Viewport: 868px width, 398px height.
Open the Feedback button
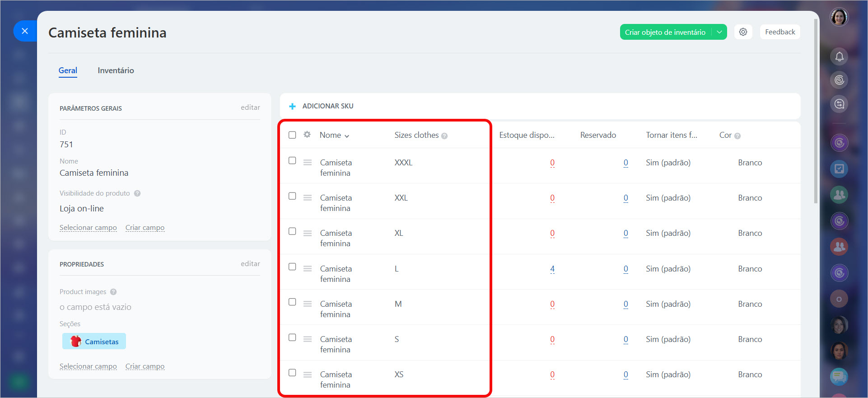780,32
